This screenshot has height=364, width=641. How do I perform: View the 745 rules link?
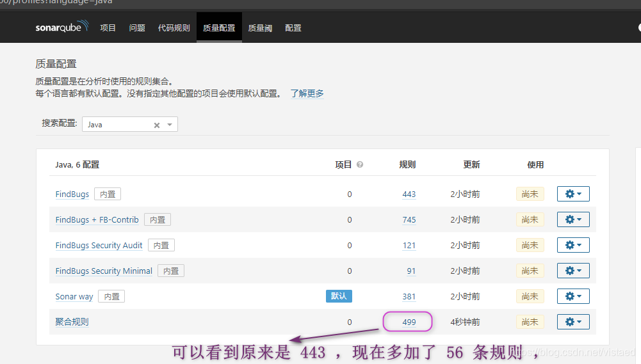pos(409,220)
